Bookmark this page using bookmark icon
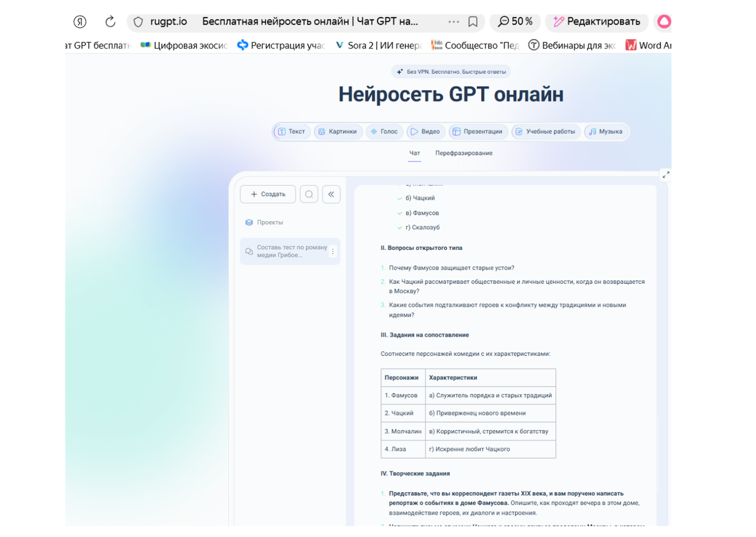 pyautogui.click(x=472, y=22)
